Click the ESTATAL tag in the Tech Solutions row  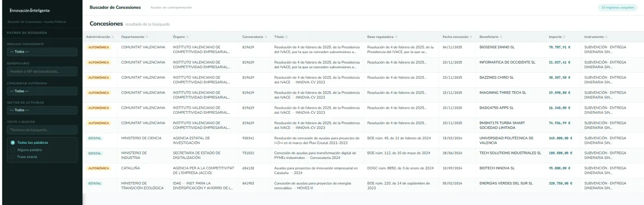click(x=95, y=153)
